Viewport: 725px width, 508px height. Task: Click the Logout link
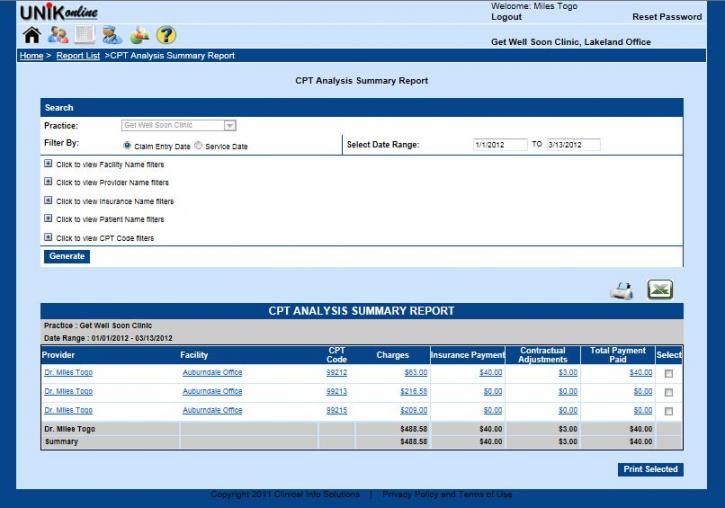[x=506, y=17]
